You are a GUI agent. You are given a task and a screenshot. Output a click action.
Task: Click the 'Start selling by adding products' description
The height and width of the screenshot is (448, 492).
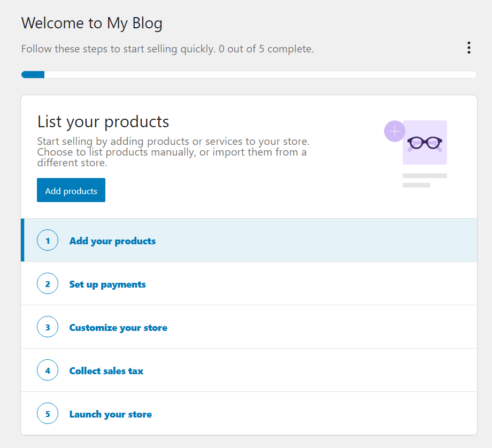pyautogui.click(x=173, y=152)
